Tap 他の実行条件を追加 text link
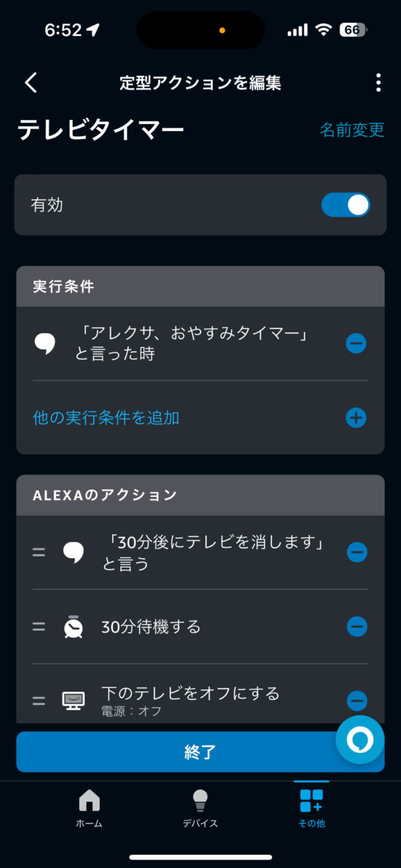The width and height of the screenshot is (401, 868). pyautogui.click(x=105, y=418)
